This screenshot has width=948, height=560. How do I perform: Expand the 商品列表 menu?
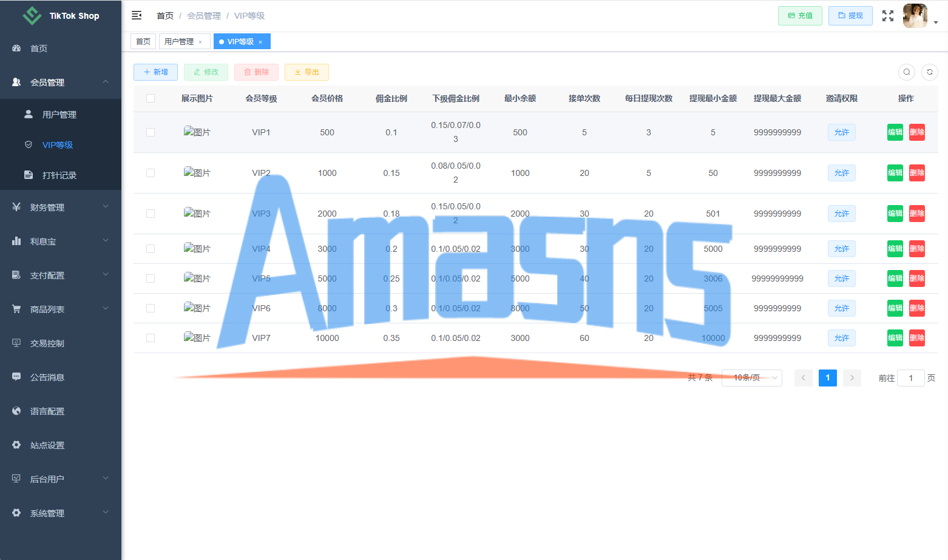point(61,309)
